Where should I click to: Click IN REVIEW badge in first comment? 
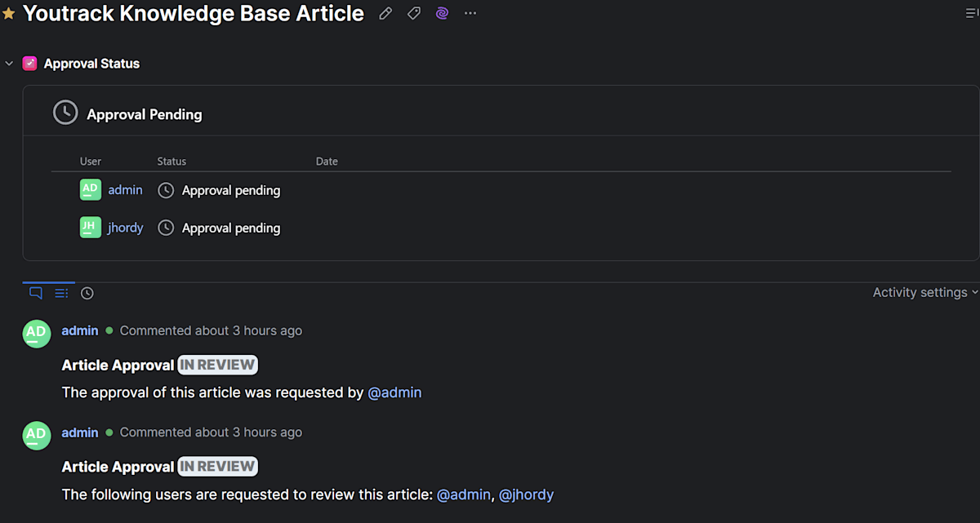pyautogui.click(x=218, y=365)
